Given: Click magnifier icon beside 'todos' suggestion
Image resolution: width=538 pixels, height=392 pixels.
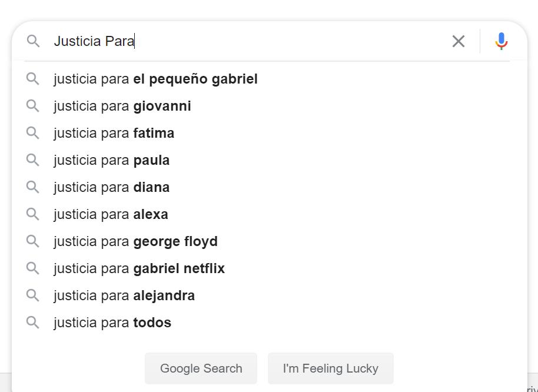Looking at the screenshot, I should click(33, 323).
